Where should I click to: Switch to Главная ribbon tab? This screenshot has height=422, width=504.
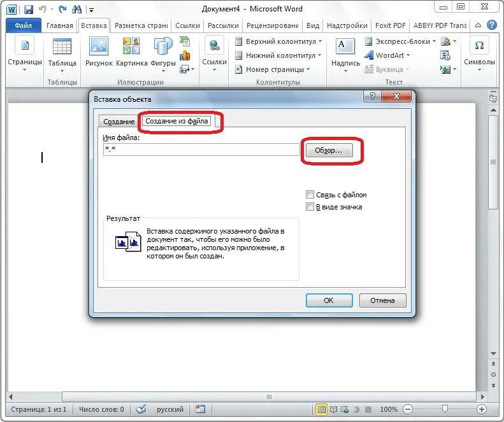[x=59, y=25]
